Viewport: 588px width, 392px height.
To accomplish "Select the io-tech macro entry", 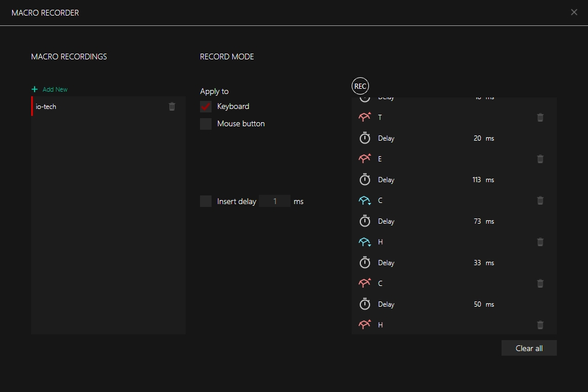I will tap(108, 107).
